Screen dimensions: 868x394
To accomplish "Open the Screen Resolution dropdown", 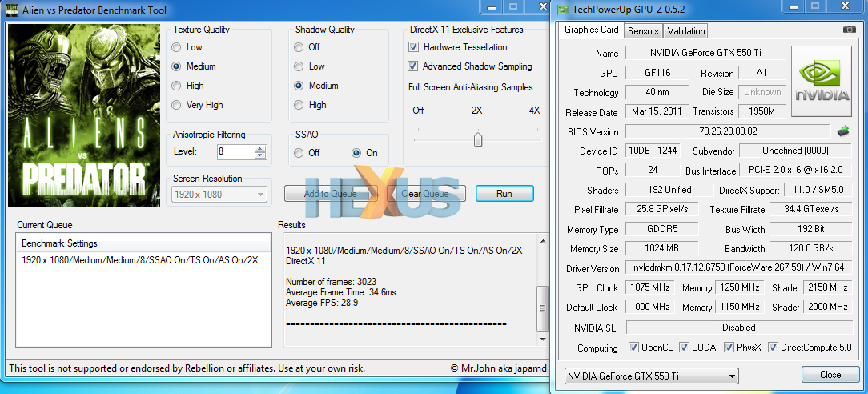I will (219, 195).
